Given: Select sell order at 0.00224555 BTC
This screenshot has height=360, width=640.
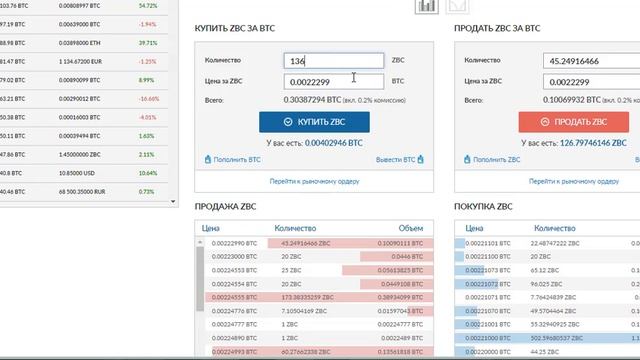Looking at the screenshot, I should tap(319, 298).
